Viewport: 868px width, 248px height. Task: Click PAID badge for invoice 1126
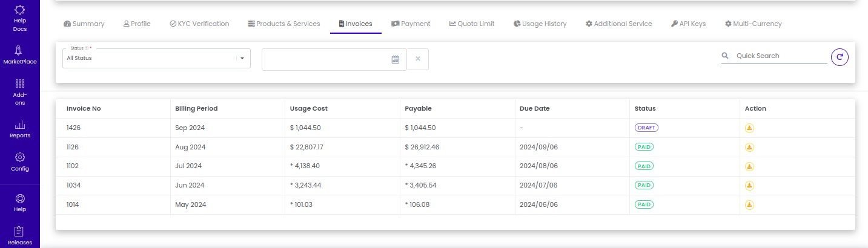644,147
